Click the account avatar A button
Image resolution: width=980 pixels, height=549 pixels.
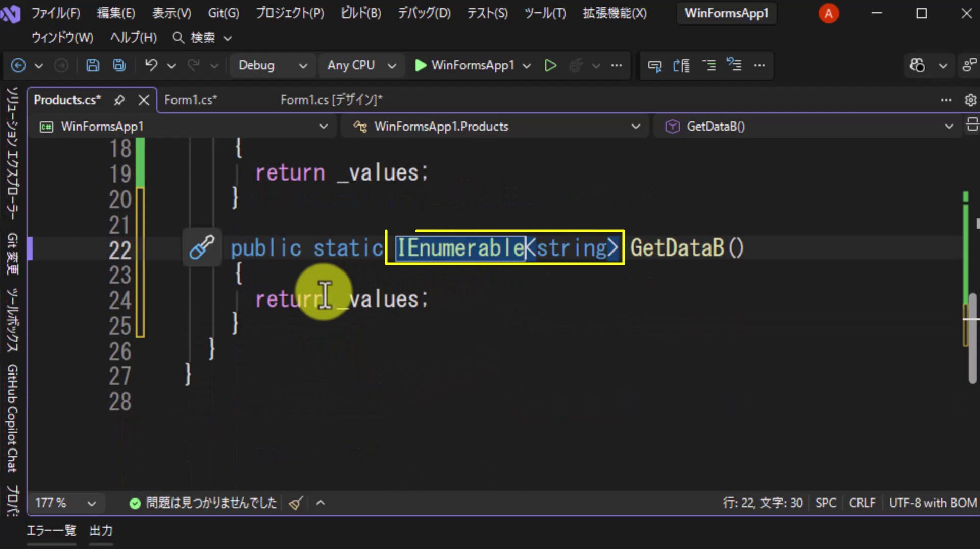click(x=828, y=13)
